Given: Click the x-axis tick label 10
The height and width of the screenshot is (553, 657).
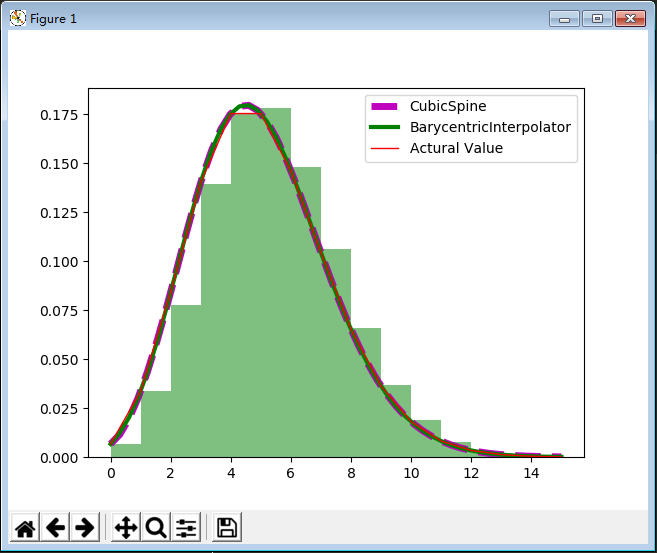Looking at the screenshot, I should coord(411,473).
